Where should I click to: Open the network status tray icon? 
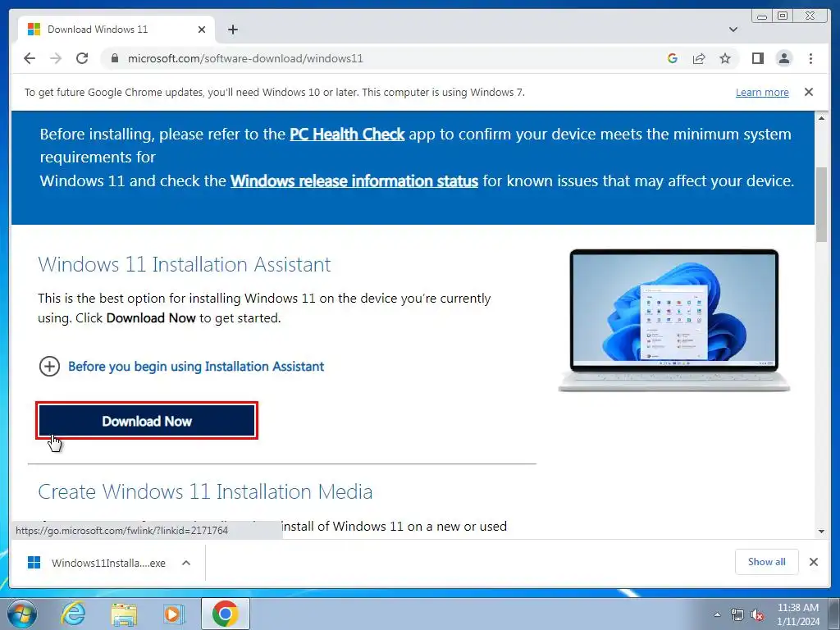pos(737,615)
